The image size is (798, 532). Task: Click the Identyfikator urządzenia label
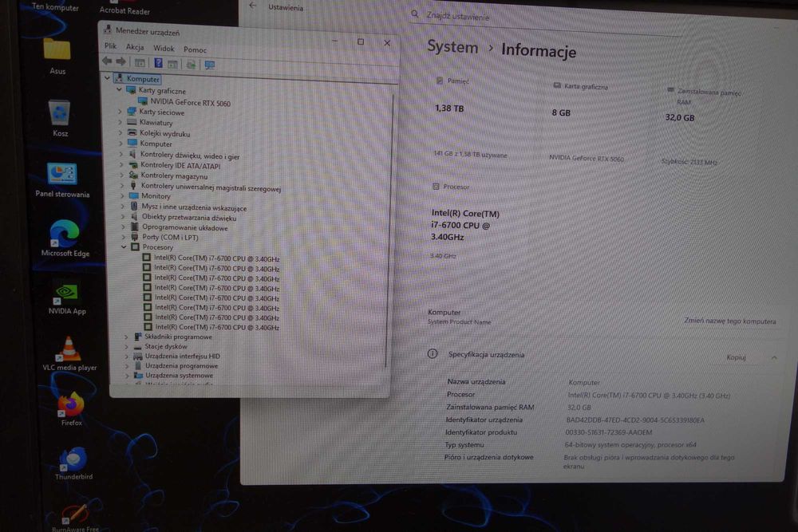point(484,420)
